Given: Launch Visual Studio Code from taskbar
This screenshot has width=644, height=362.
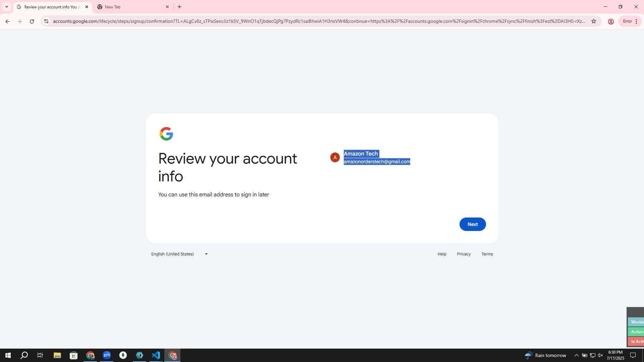Looking at the screenshot, I should click(x=156, y=355).
